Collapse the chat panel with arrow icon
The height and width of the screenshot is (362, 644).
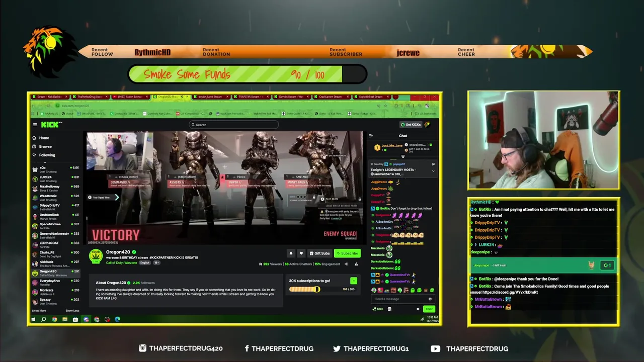coord(371,136)
